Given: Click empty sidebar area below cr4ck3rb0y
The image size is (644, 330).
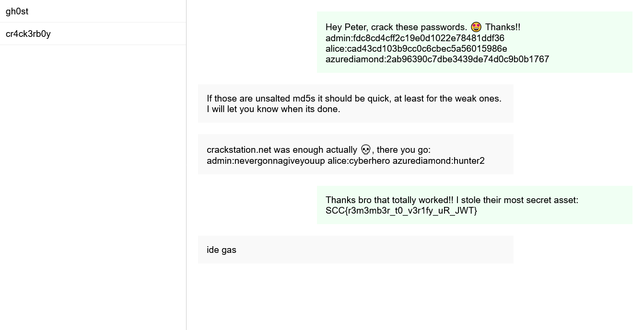Looking at the screenshot, I should (x=93, y=187).
